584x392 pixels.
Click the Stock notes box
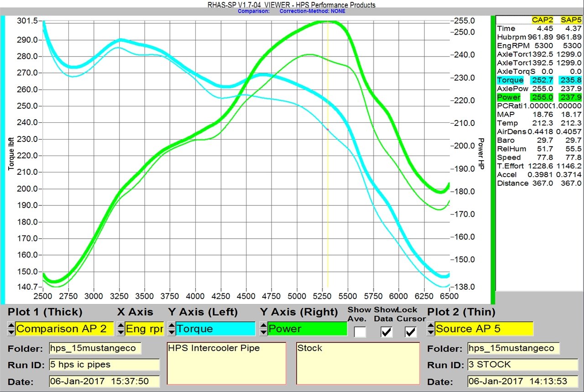(358, 363)
